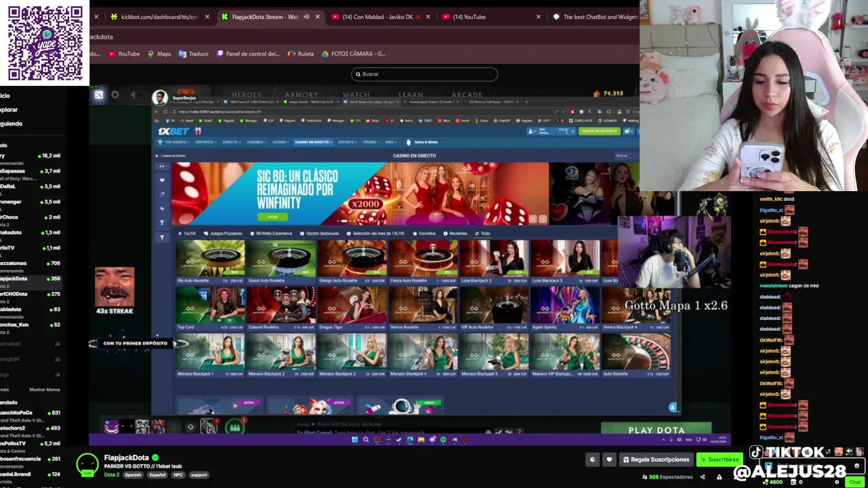Select the Favoritos category filter

424,233
